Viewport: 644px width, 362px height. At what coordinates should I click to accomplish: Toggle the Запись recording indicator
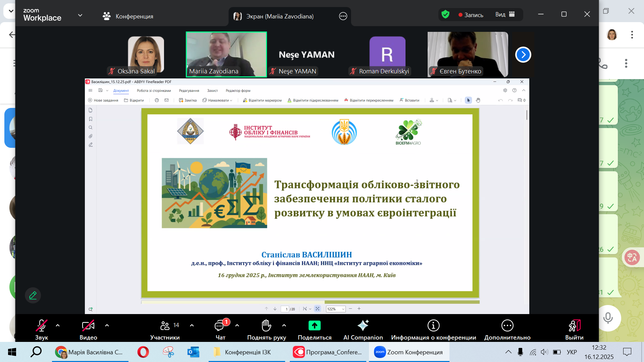click(x=471, y=15)
